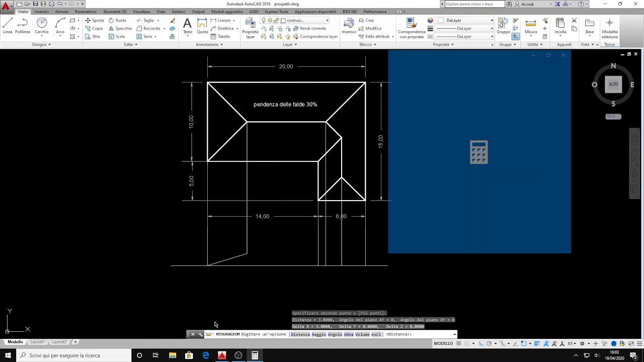
Task: Expand the Layer panel
Action: [290, 44]
